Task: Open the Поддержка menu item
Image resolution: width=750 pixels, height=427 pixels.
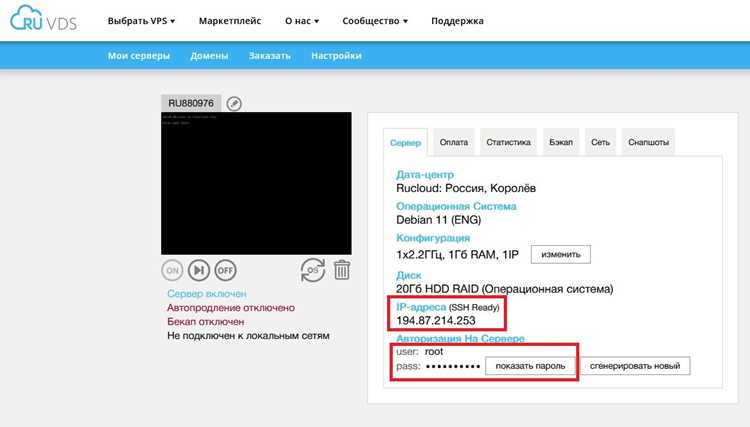Action: pos(457,21)
